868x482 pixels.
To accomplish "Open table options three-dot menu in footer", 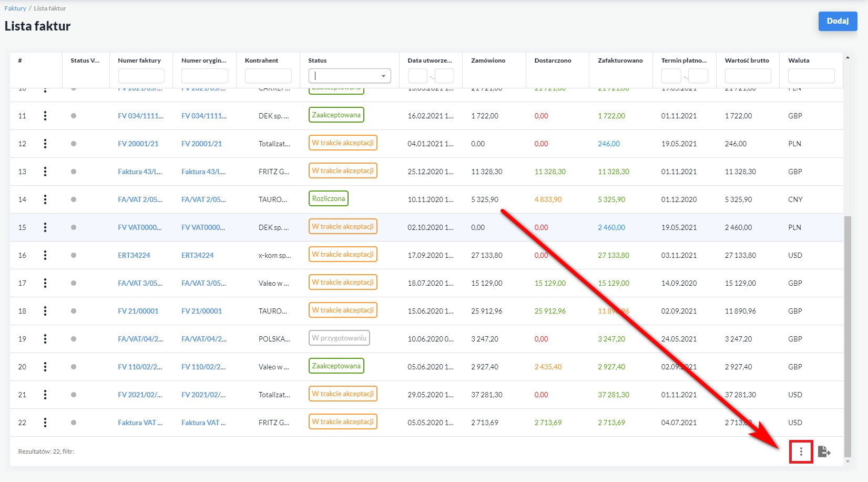I will coord(801,451).
